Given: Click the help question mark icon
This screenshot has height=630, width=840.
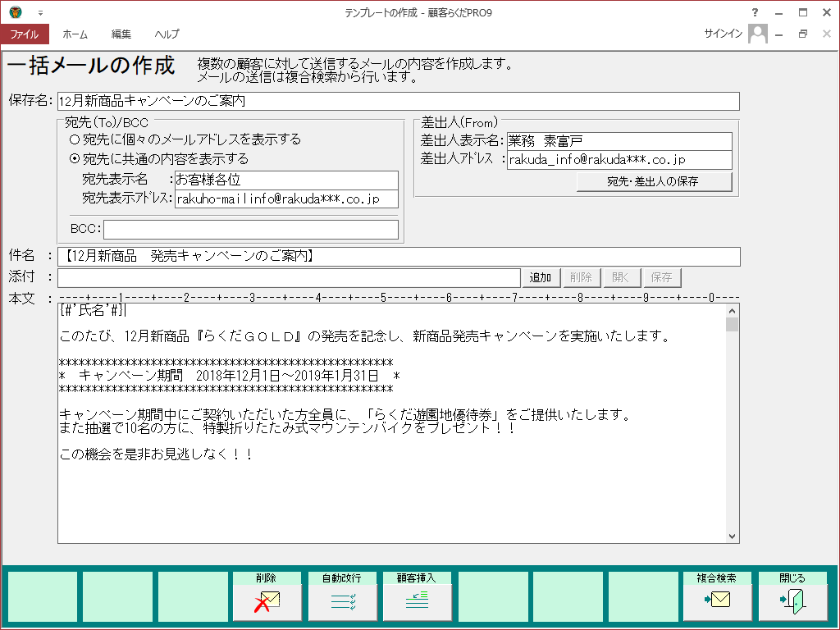Looking at the screenshot, I should tap(755, 13).
